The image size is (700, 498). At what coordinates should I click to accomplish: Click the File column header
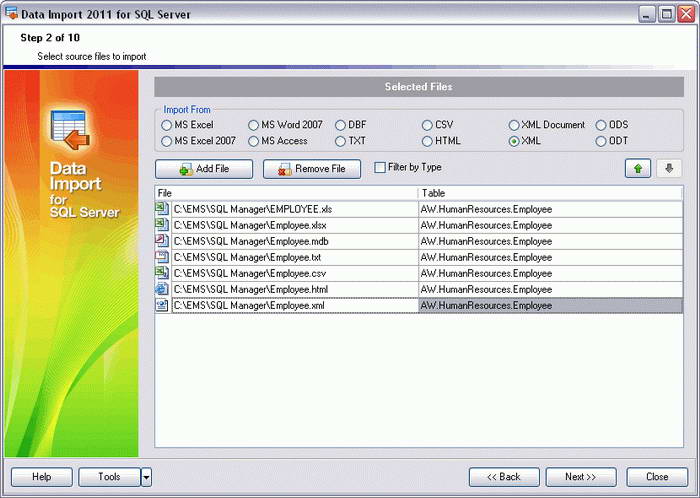(286, 193)
